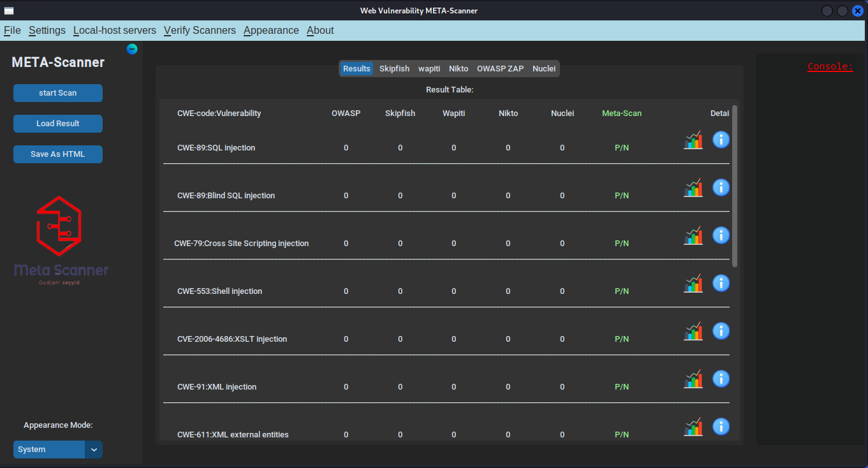Save the results as HTML

coord(57,154)
